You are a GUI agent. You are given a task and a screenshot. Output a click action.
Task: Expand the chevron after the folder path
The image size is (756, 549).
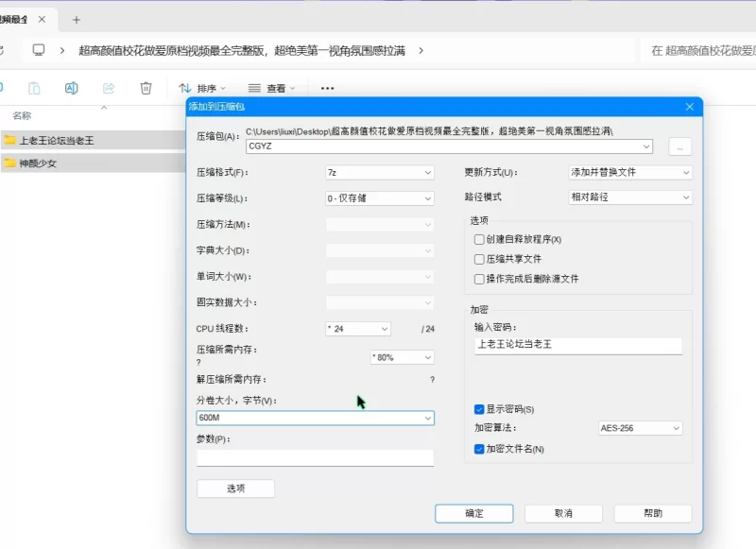click(421, 50)
